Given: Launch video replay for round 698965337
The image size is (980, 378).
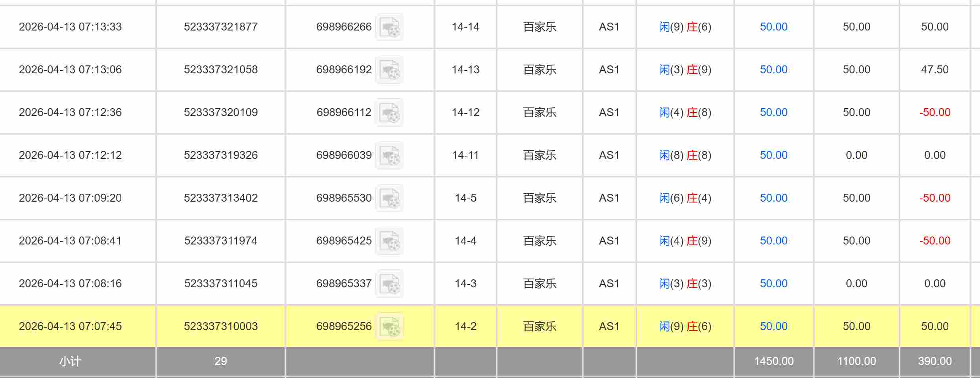Looking at the screenshot, I should pos(389,284).
